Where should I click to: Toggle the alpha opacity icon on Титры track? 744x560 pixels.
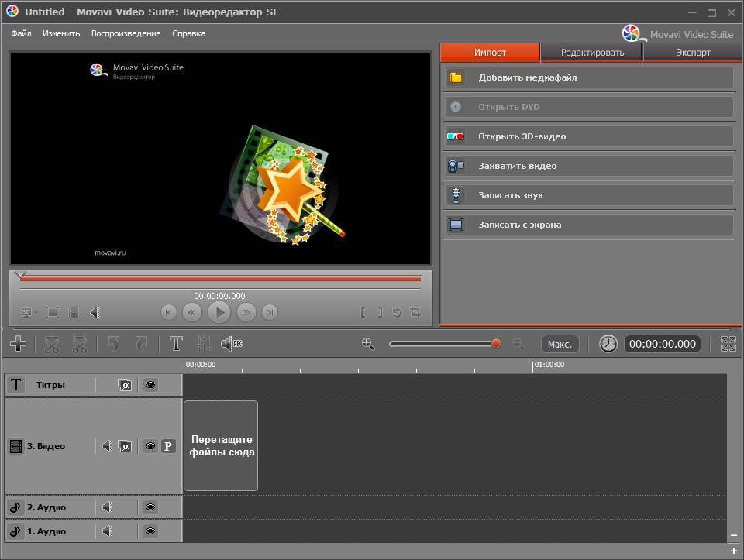click(125, 384)
